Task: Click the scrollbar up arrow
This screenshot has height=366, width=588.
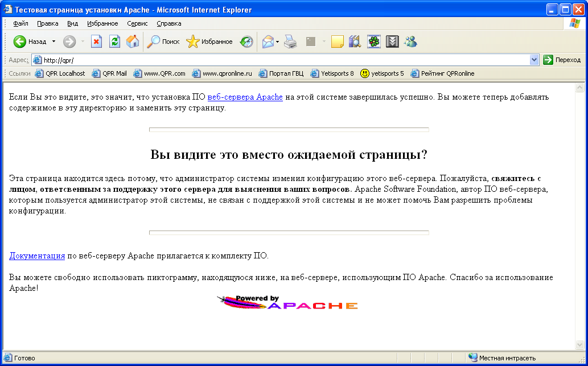Action: click(x=580, y=88)
